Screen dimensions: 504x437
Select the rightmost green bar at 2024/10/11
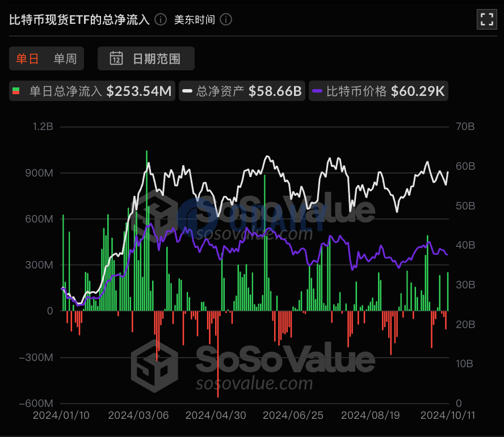448,292
